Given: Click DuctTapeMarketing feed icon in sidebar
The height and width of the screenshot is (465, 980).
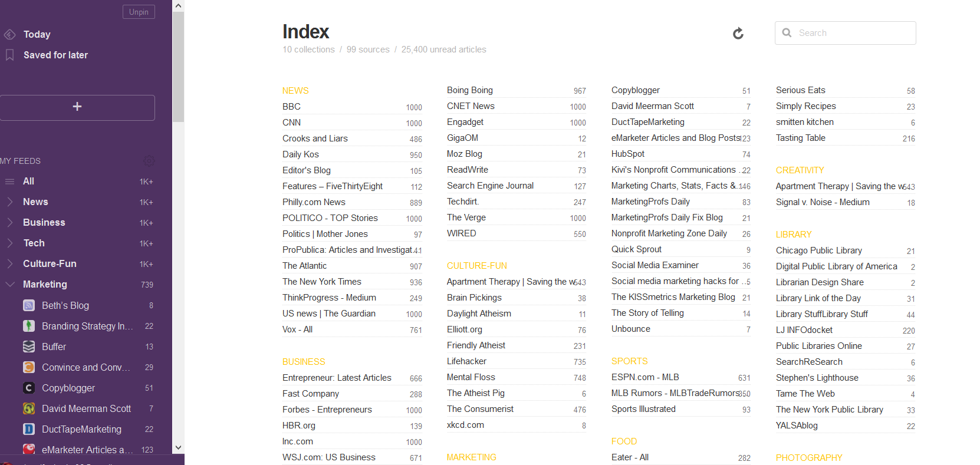Looking at the screenshot, I should [x=28, y=429].
